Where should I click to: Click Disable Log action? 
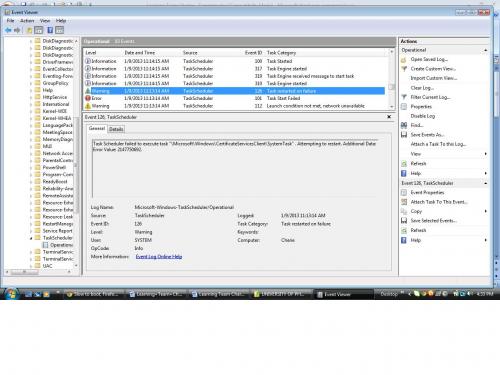(x=423, y=116)
